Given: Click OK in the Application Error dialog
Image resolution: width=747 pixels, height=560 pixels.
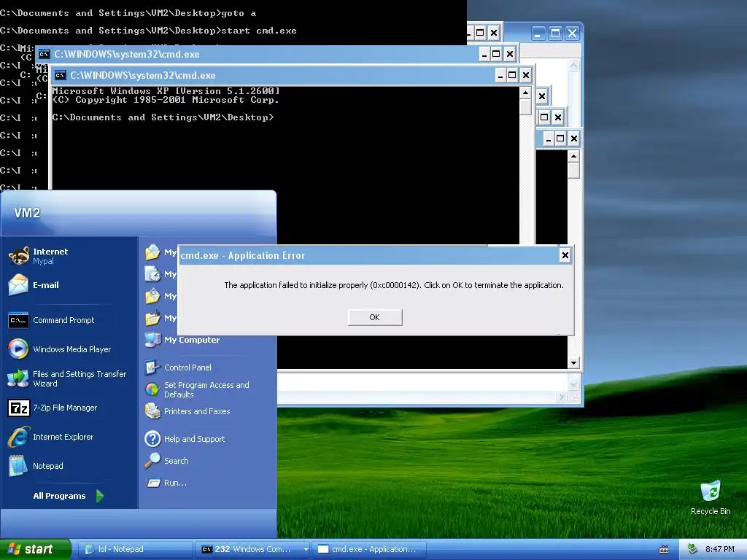Looking at the screenshot, I should point(375,317).
